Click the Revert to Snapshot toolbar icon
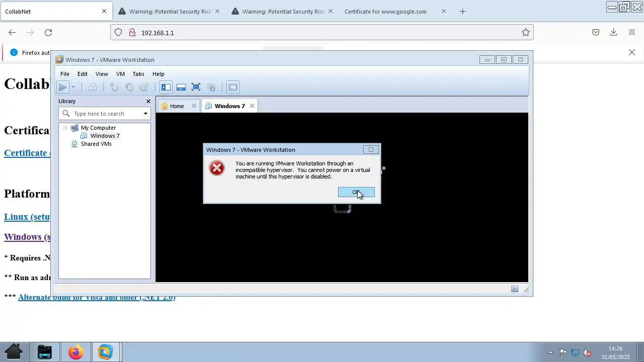The image size is (644, 362). click(129, 87)
